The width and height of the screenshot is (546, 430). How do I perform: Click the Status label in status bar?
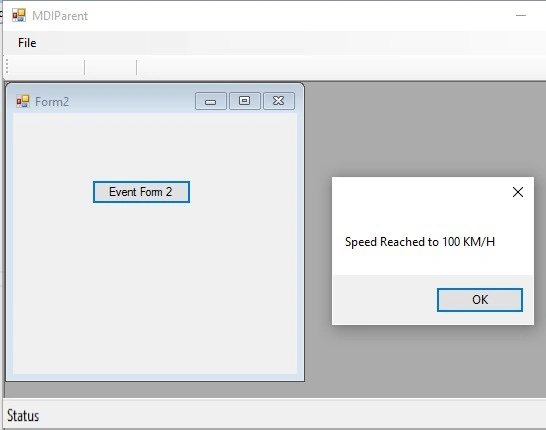point(23,416)
